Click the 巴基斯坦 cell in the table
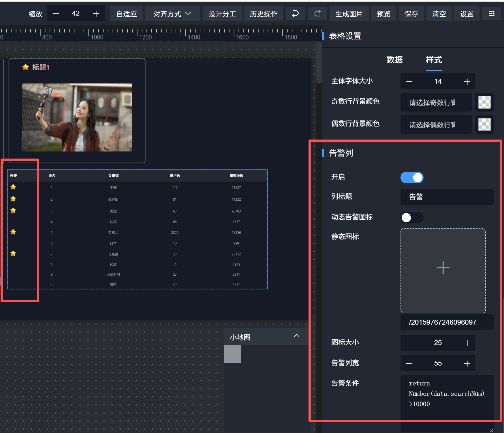504x433 pixels. [x=113, y=274]
